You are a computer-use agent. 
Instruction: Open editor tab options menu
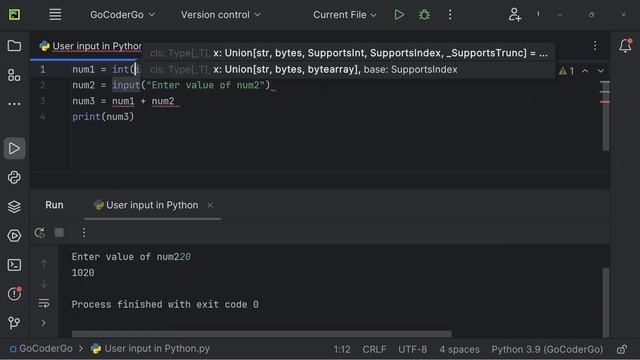click(595, 46)
